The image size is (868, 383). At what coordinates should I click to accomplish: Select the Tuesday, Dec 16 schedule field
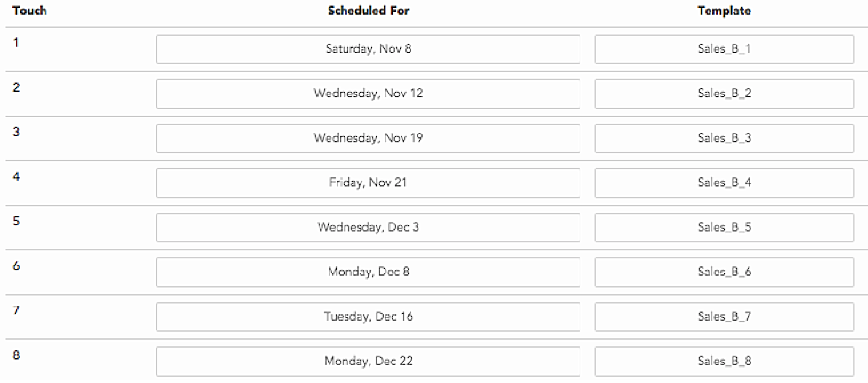tap(369, 317)
